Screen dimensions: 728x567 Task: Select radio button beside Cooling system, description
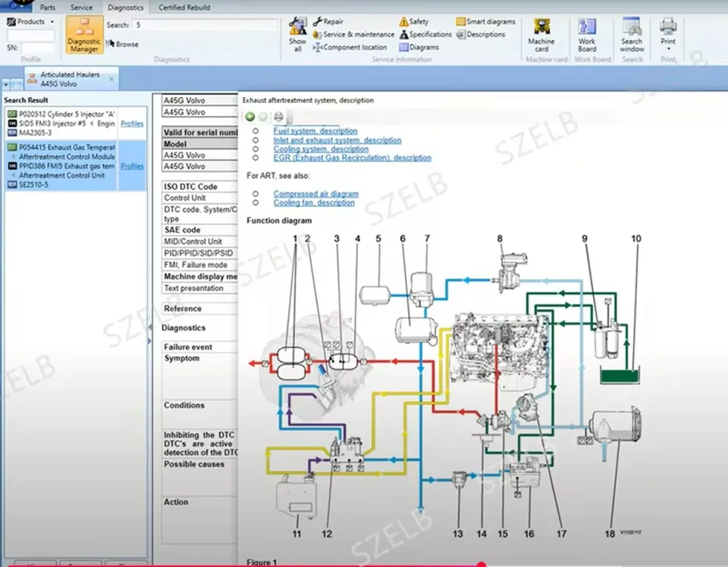(256, 149)
